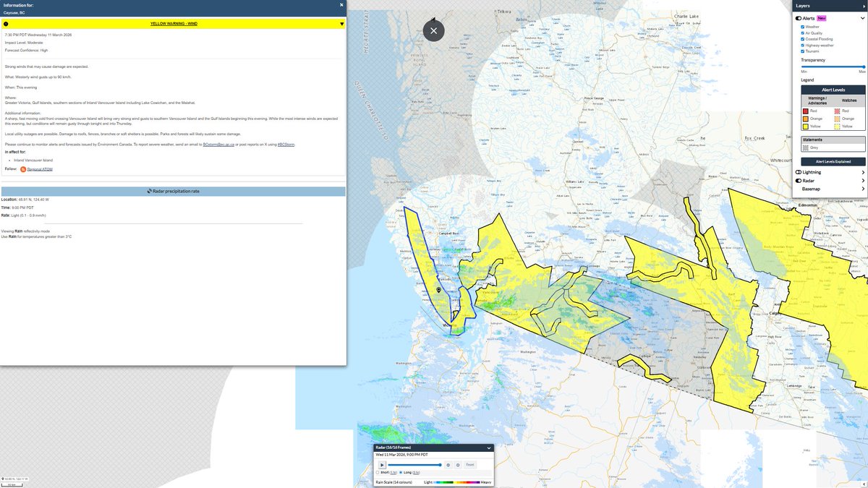Click the warning circle icon in yellow bar

6,23
